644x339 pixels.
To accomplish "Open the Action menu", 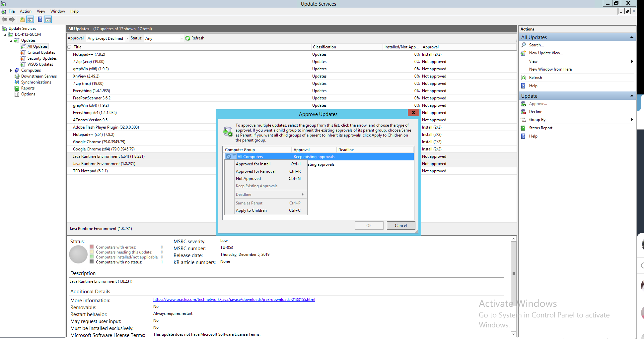I will [x=26, y=11].
